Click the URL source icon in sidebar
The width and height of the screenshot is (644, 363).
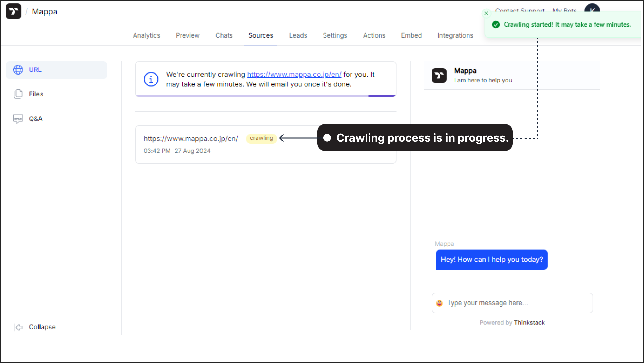pos(18,70)
